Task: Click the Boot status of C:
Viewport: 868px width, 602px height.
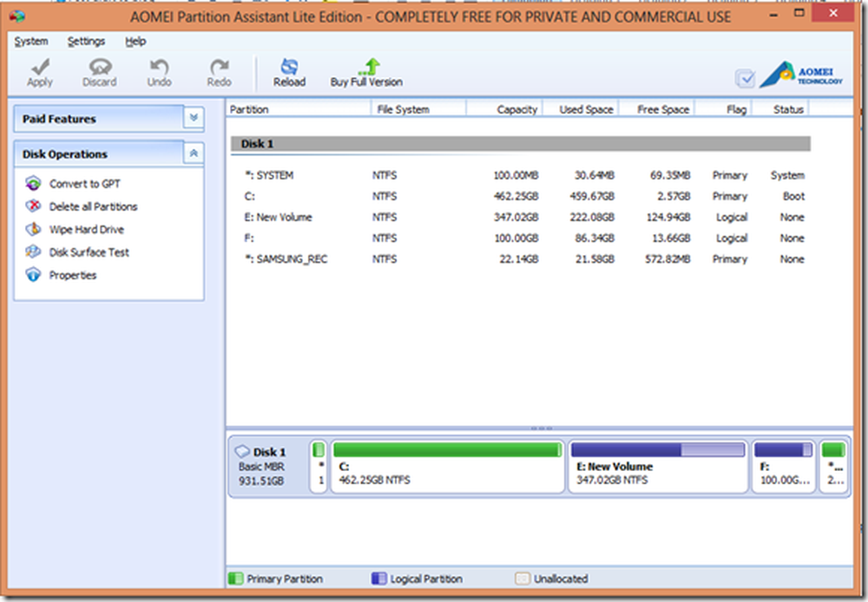Action: coord(794,196)
